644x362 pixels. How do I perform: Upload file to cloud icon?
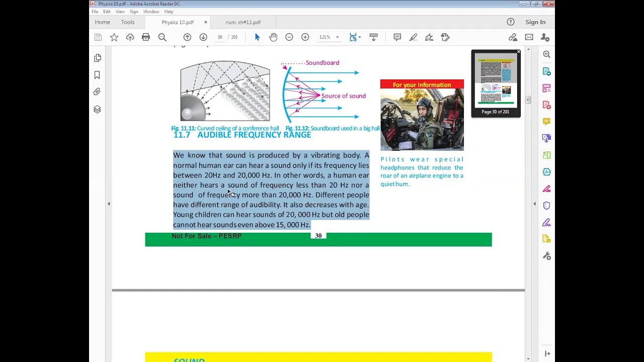tap(130, 37)
